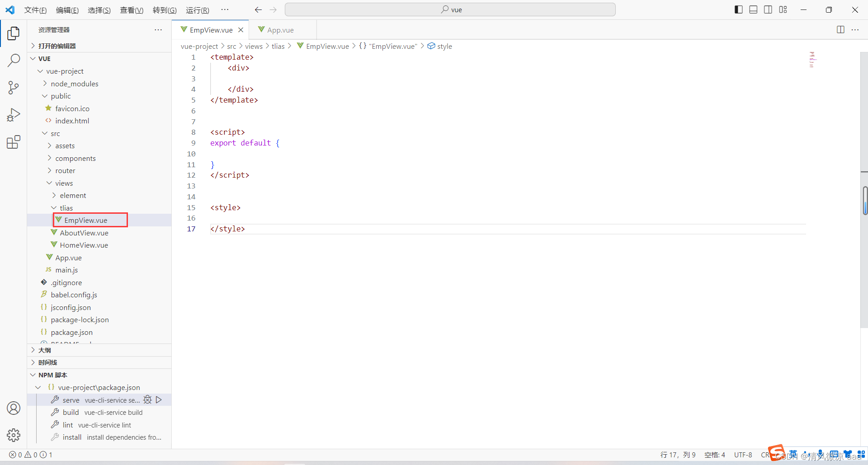Click the navigate back arrow
Viewport: 868px width, 465px height.
[258, 9]
